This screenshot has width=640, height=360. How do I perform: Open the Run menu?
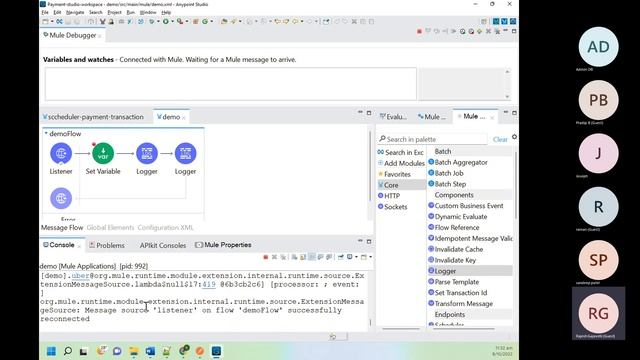[x=131, y=13]
